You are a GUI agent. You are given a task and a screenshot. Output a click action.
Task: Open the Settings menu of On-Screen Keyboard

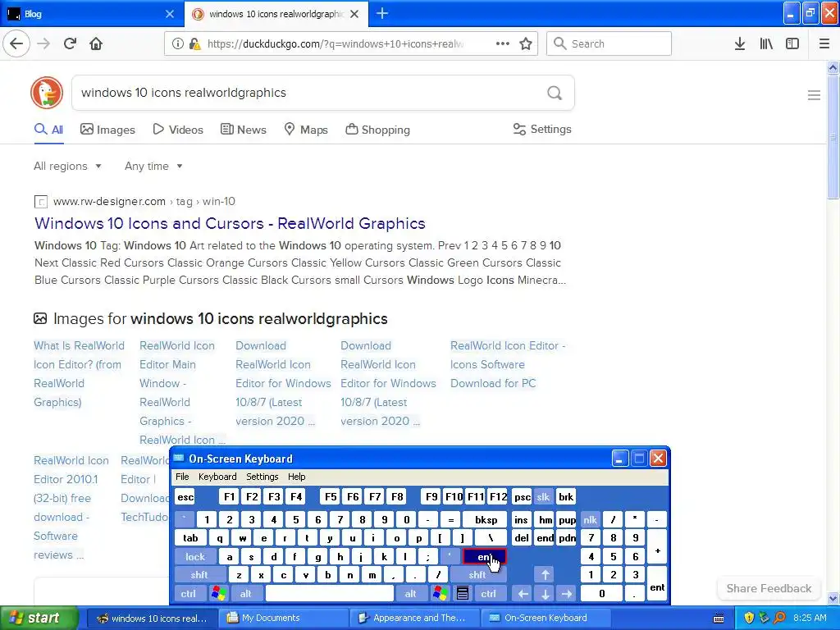coord(262,477)
